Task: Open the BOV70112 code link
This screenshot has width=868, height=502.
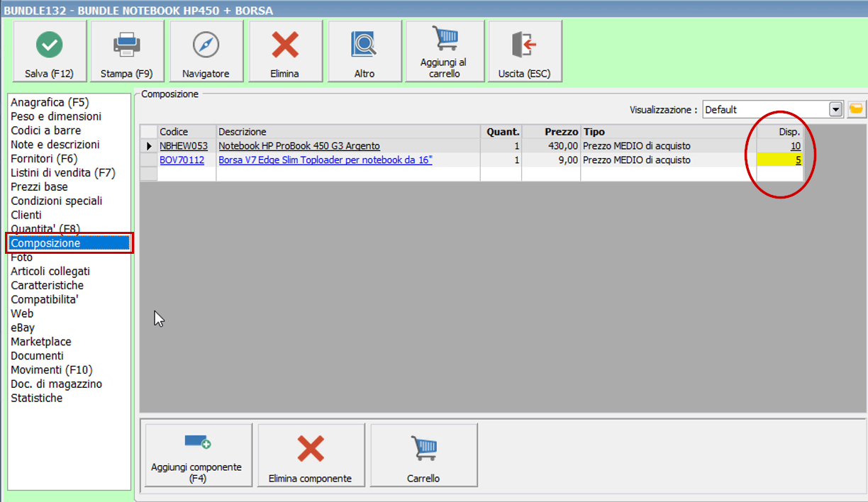Action: (x=182, y=160)
